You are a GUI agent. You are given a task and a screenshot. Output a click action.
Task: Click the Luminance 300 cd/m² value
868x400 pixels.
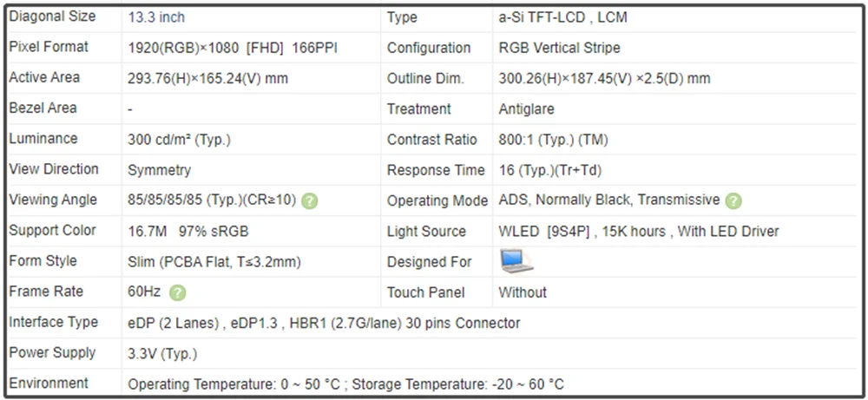click(x=179, y=139)
